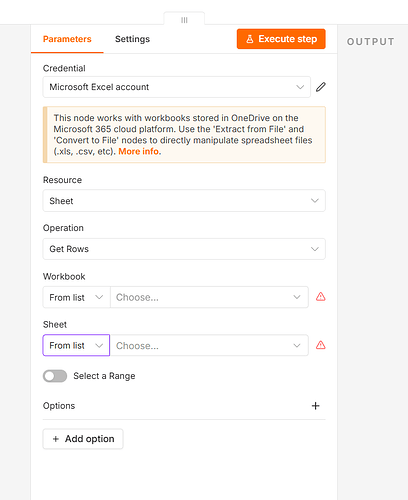Click the OUTPUT panel heading
Screen dimensions: 408x500
(370, 42)
